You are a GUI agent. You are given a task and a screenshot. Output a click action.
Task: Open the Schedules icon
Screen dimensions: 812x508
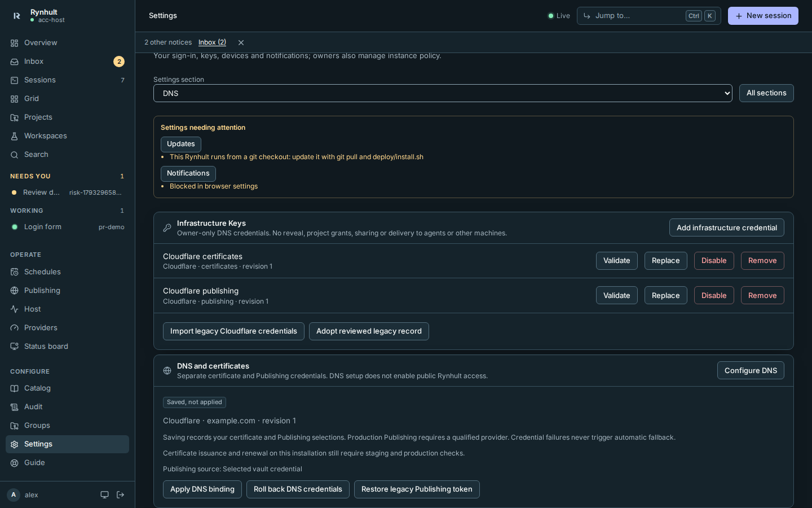[x=15, y=272]
